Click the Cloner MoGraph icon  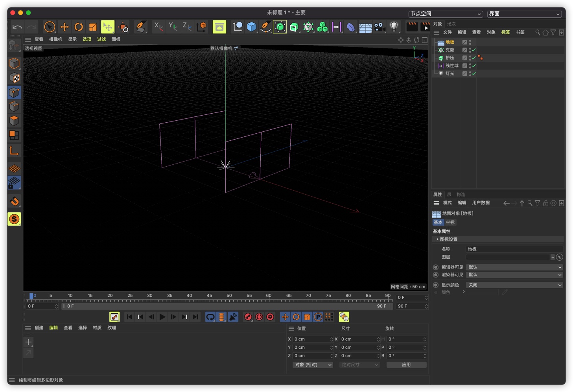tap(322, 27)
